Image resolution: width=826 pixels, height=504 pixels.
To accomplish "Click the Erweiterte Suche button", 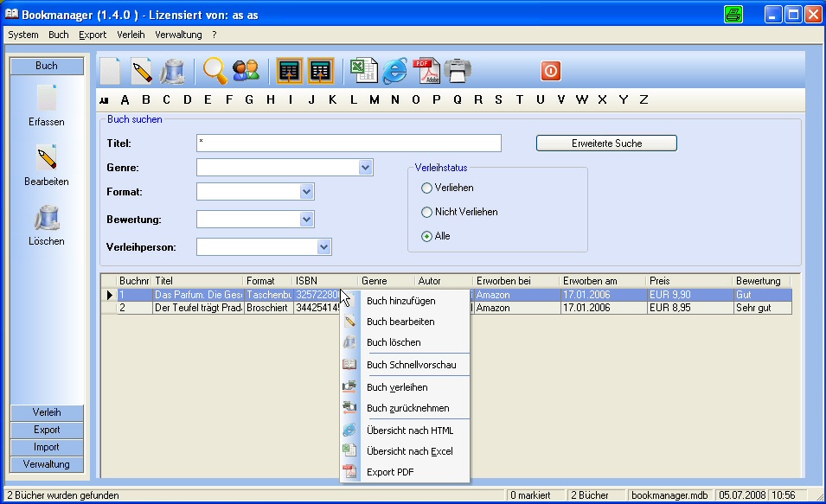I will click(606, 144).
